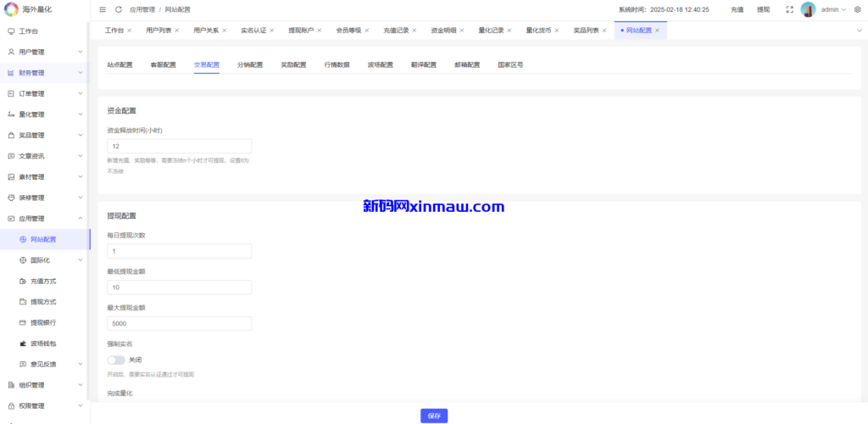Screen dimensions: 868x424
Task: Close the 会员等级 page tab
Action: click(366, 31)
